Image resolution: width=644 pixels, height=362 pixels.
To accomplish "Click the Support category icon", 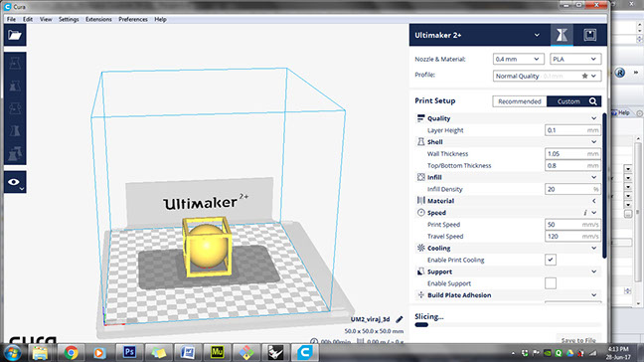I will coord(420,271).
